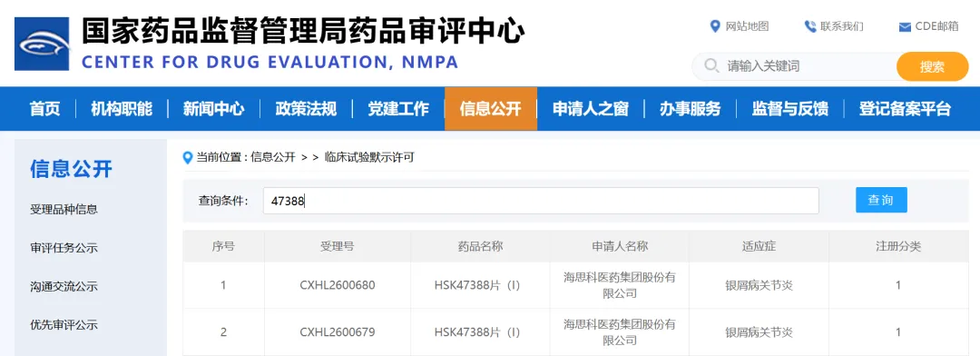Open 新闻中心 navigation menu
This screenshot has width=980, height=356.
214,109
